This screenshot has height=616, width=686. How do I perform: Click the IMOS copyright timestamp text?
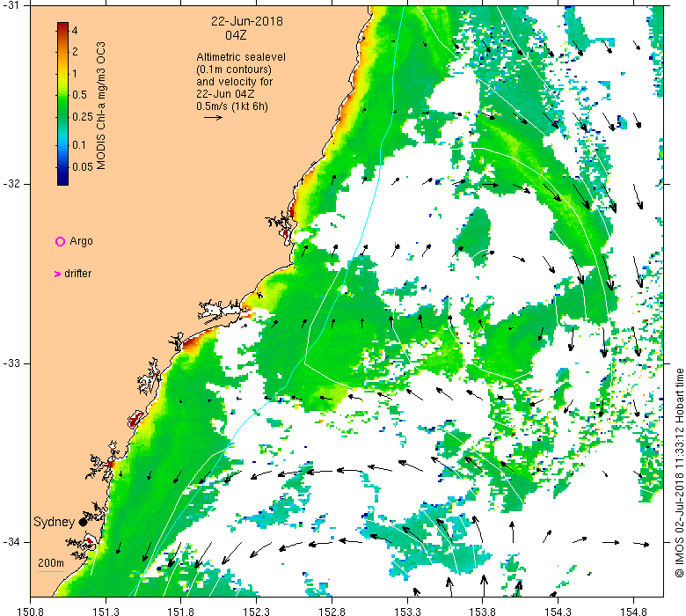(x=680, y=473)
